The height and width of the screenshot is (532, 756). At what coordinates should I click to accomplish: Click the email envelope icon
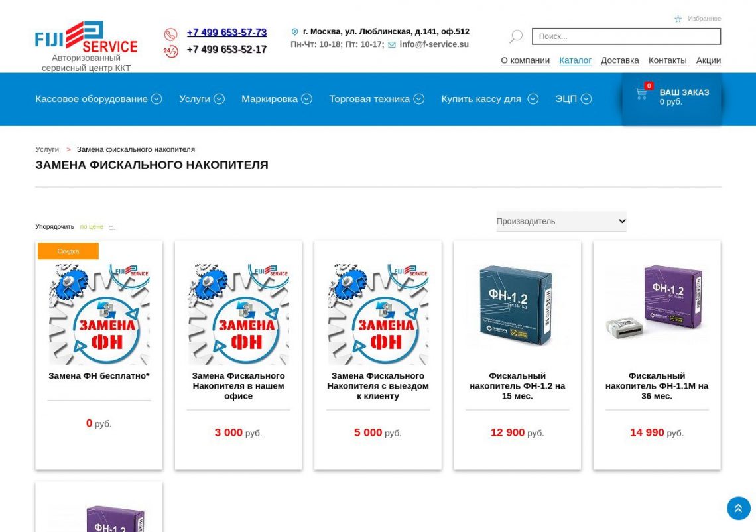coord(392,45)
